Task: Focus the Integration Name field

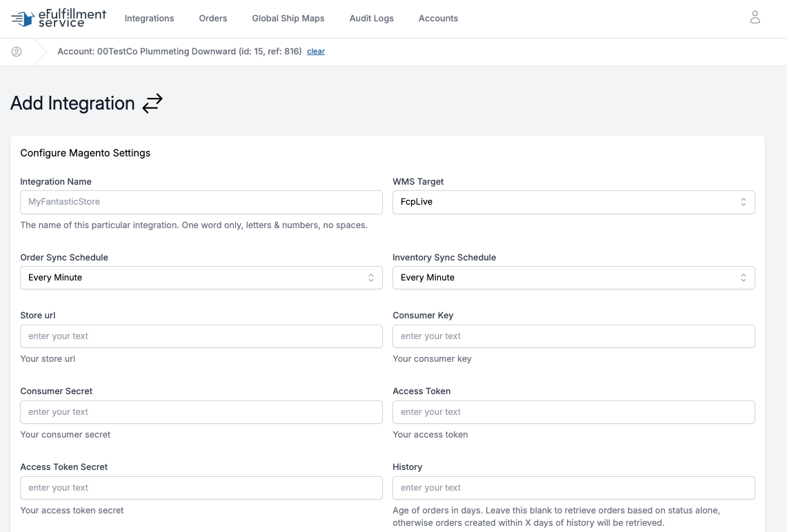Action: tap(201, 202)
